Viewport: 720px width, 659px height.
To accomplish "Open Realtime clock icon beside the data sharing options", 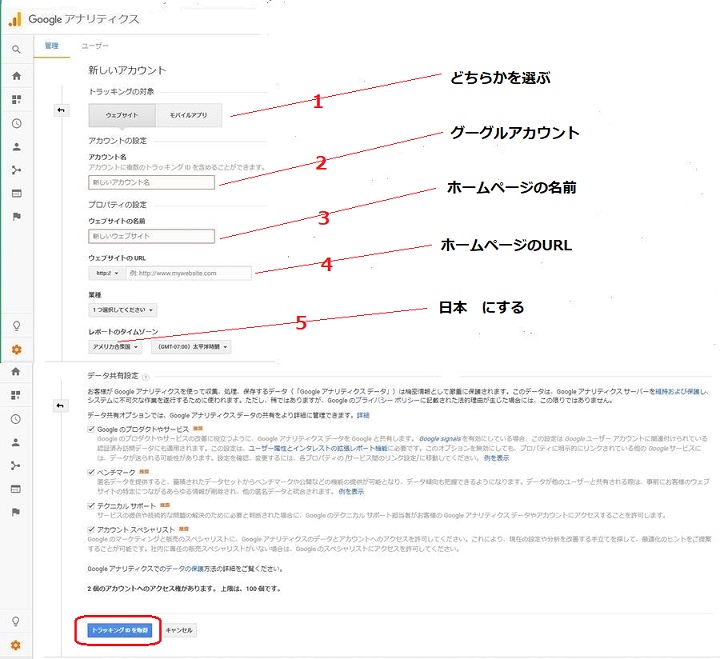I will point(16,419).
